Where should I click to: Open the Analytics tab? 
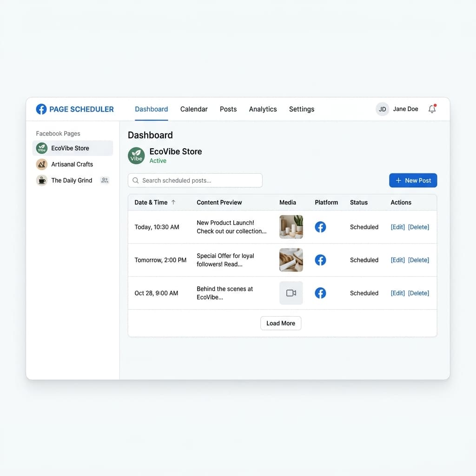tap(263, 109)
